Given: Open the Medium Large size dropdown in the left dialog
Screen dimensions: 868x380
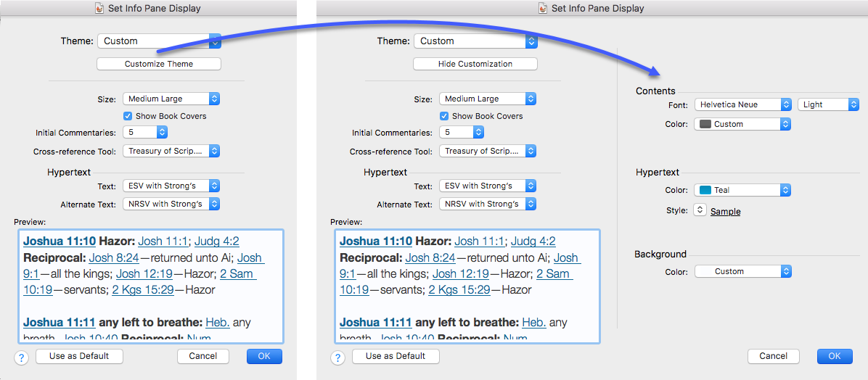Looking at the screenshot, I should (x=171, y=99).
